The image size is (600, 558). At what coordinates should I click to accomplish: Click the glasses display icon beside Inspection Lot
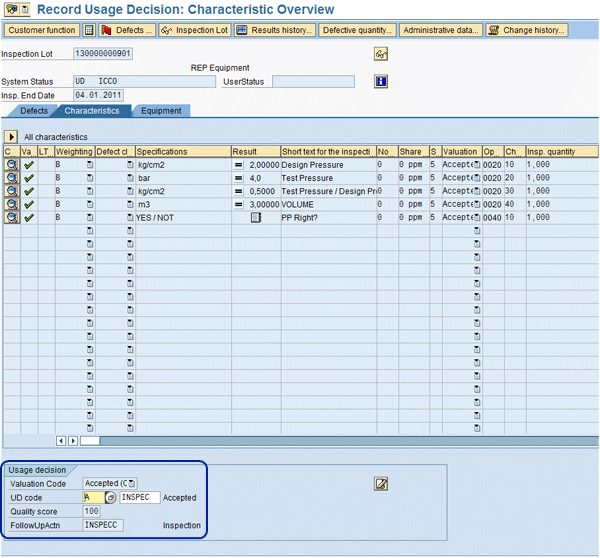381,53
